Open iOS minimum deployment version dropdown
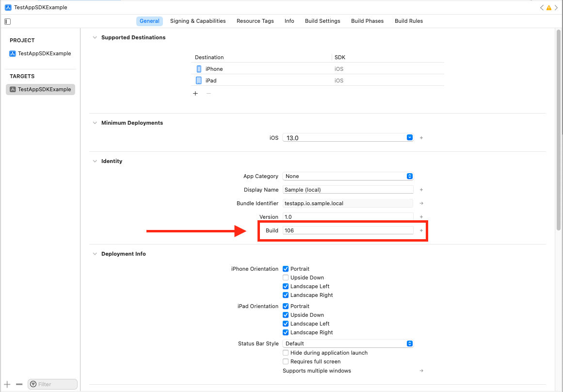This screenshot has width=563, height=392. click(348, 138)
